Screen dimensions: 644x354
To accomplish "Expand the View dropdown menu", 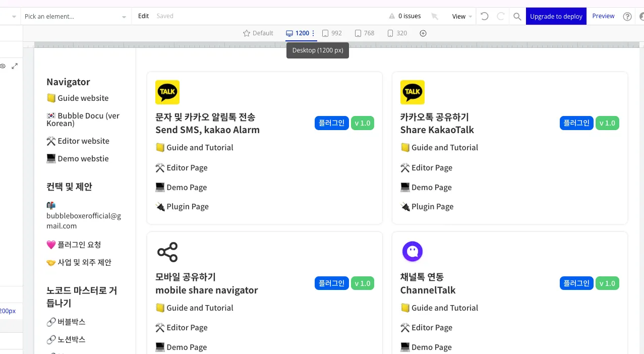I will coord(462,17).
